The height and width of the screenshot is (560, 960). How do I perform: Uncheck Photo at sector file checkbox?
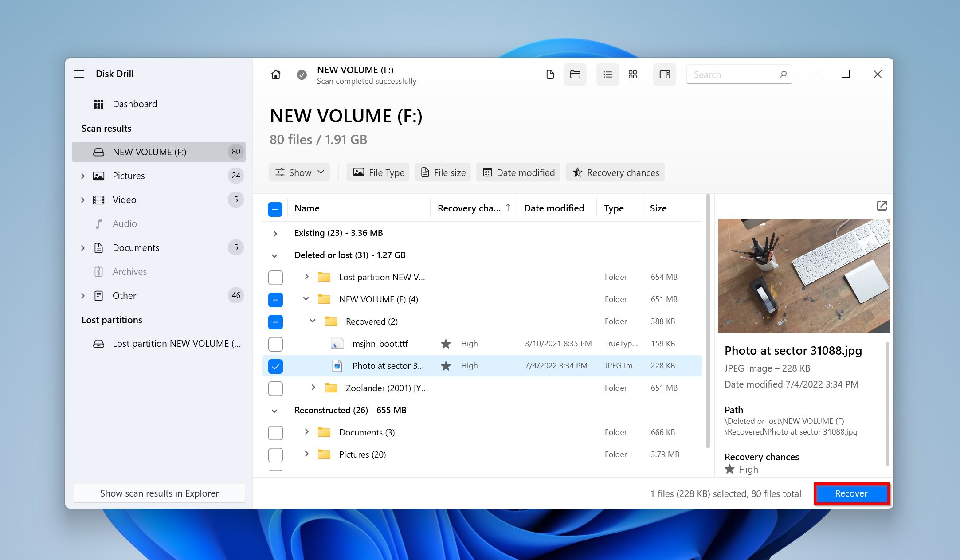pos(275,366)
